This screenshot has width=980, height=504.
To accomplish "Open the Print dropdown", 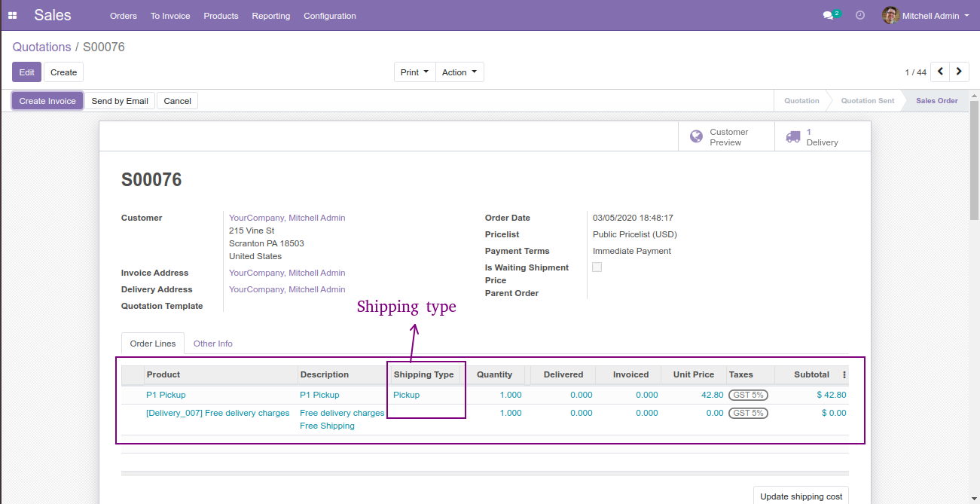I will (x=415, y=72).
